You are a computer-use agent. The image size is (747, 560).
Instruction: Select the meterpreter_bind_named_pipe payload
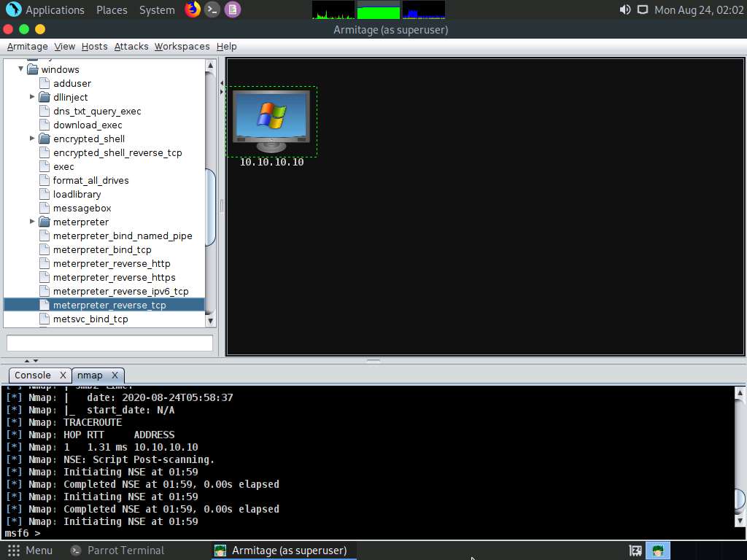click(x=123, y=236)
